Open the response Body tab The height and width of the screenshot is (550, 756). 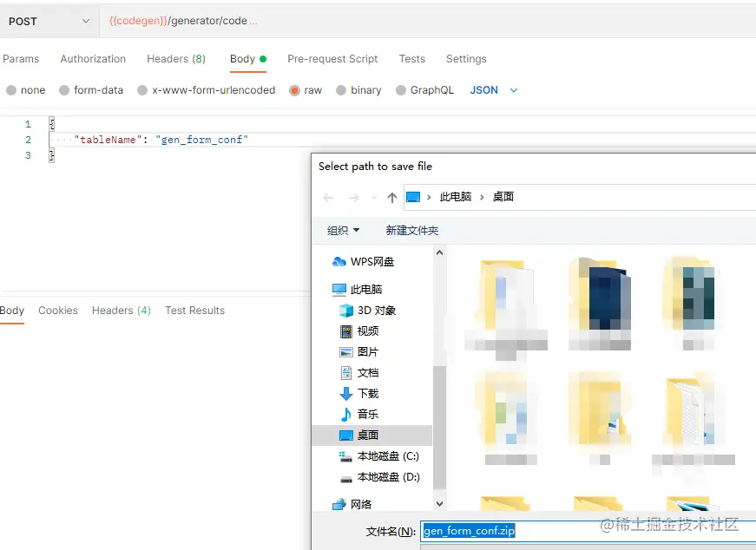tap(12, 311)
